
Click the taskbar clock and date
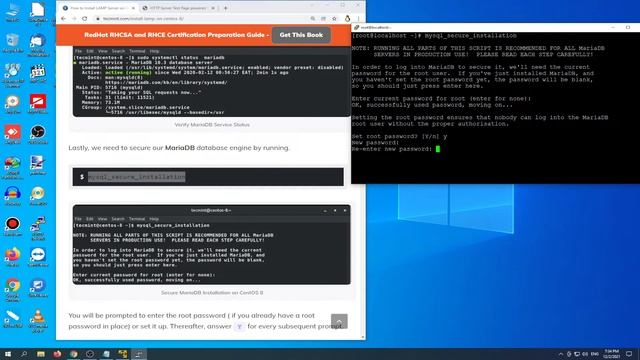[x=611, y=354]
